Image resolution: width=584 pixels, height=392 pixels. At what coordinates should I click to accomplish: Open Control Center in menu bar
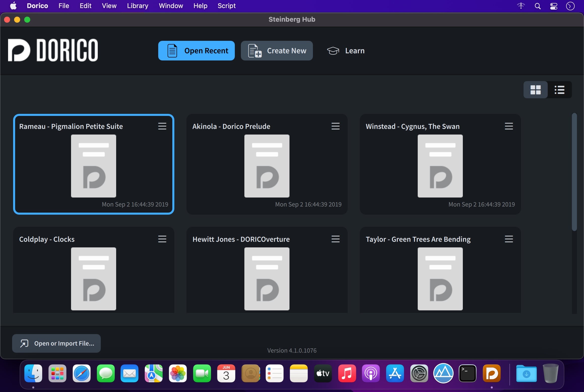click(554, 6)
